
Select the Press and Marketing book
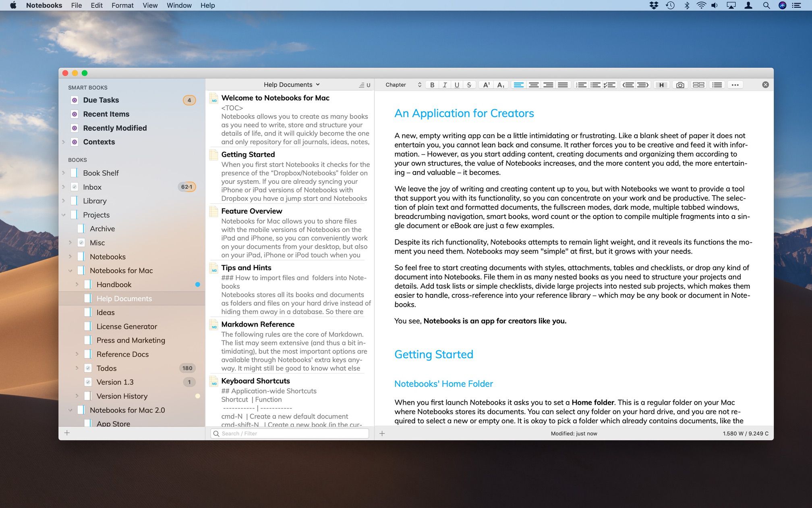point(132,340)
